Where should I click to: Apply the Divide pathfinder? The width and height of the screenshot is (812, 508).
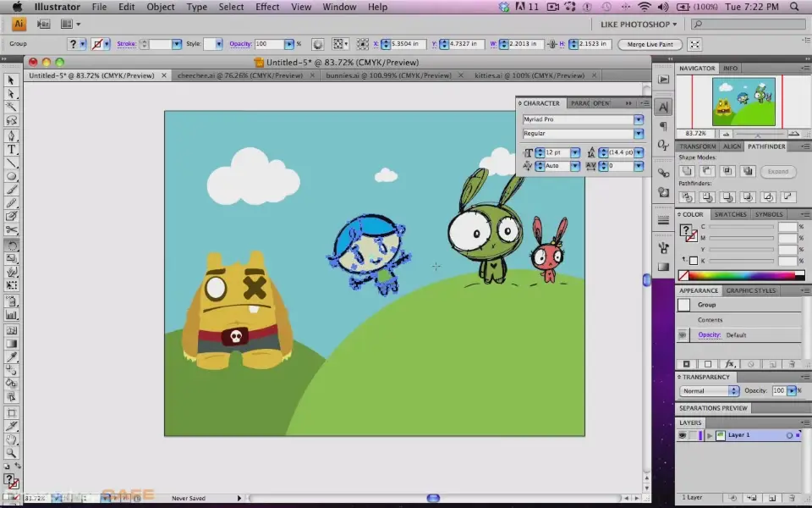(687, 197)
